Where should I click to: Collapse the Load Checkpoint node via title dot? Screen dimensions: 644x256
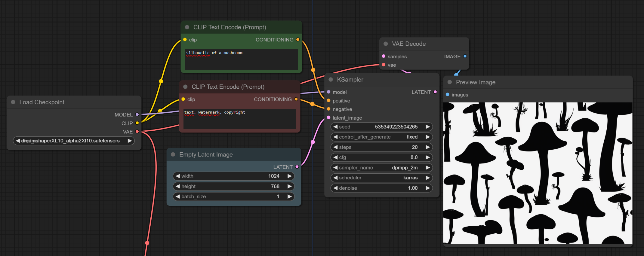point(13,102)
